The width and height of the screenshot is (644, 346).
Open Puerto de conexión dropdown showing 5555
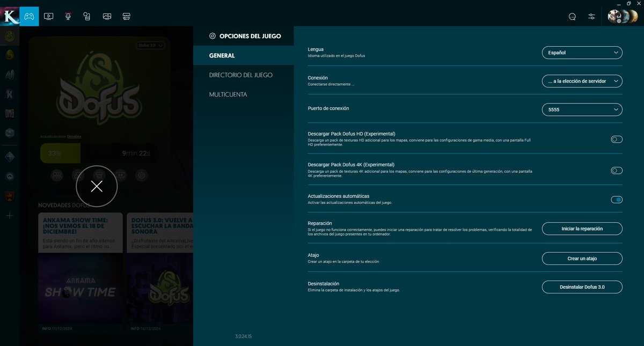point(582,109)
